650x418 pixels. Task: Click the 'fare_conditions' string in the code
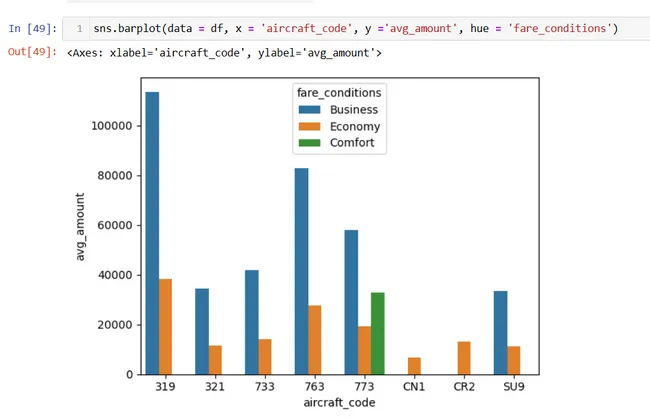(560, 29)
